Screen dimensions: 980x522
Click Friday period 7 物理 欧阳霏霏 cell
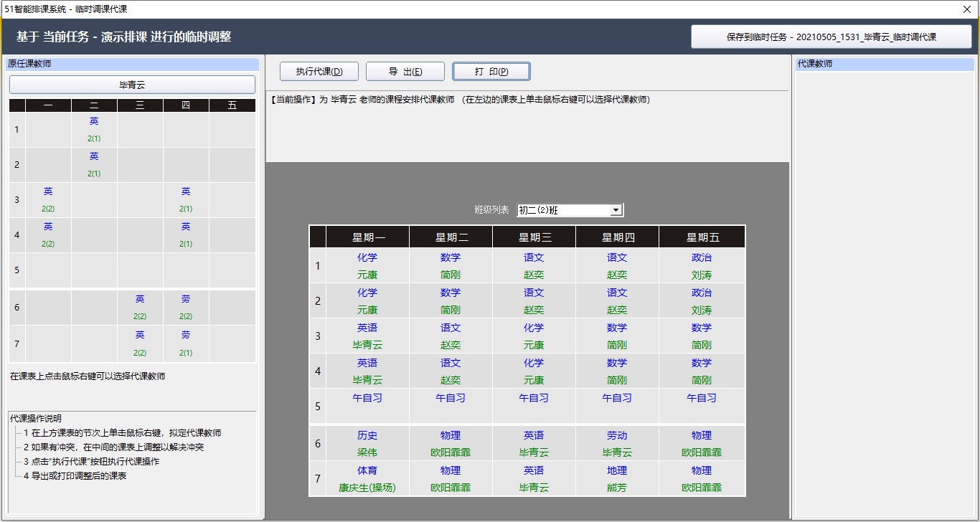coord(702,478)
